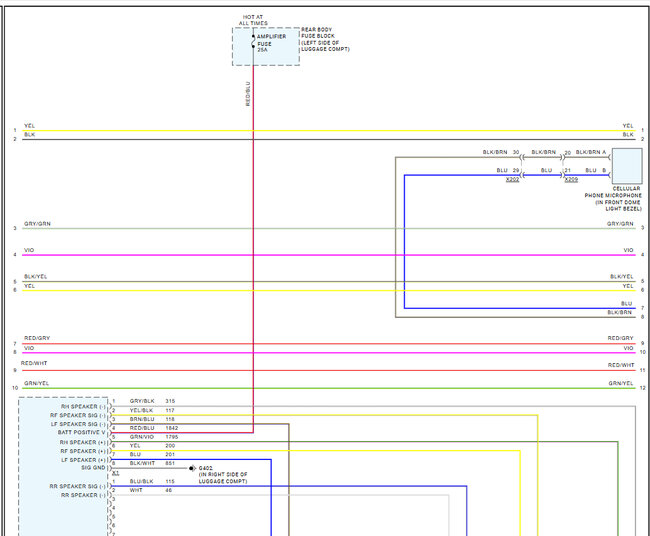Select the right "GRN/YEL" wire label
This screenshot has width=650, height=536.
click(621, 383)
